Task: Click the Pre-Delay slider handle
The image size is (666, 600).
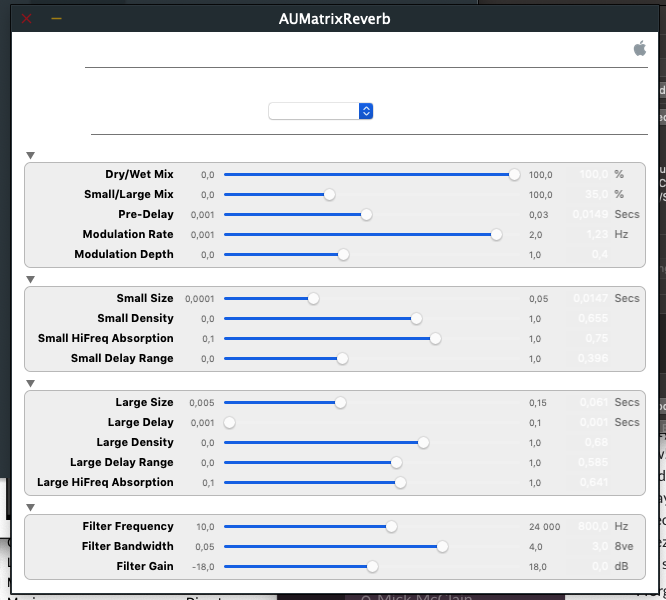Action: [x=367, y=214]
